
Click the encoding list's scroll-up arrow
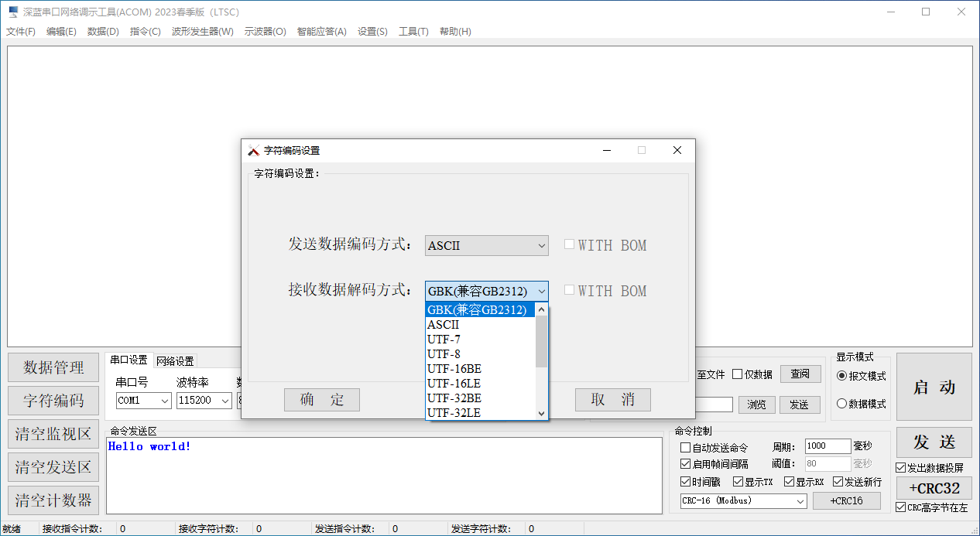point(542,309)
